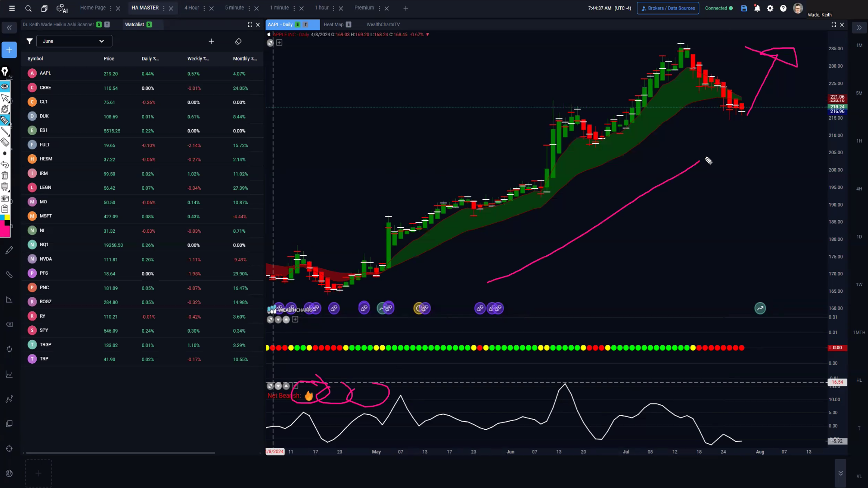This screenshot has width=868, height=488.
Task: Click the trash can to delete drawings
Action: click(5, 175)
